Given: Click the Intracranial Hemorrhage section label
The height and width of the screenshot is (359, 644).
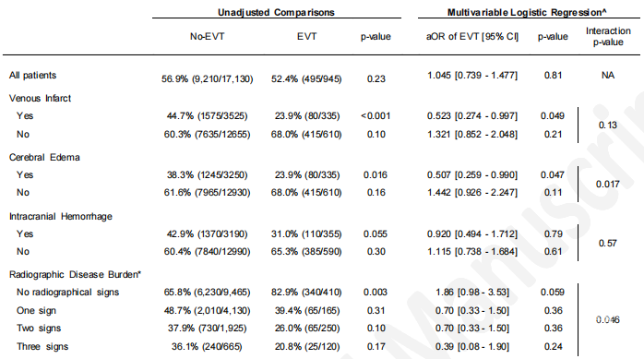Looking at the screenshot, I should pos(61,216).
